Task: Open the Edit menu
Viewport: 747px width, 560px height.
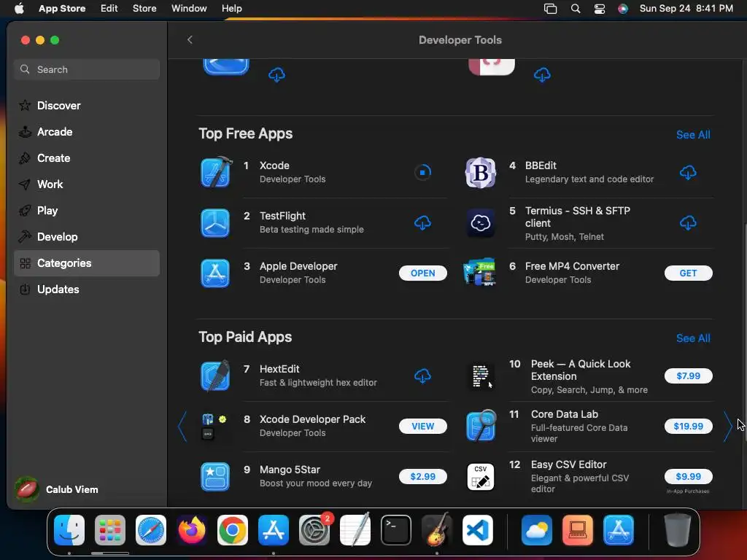Action: point(109,8)
